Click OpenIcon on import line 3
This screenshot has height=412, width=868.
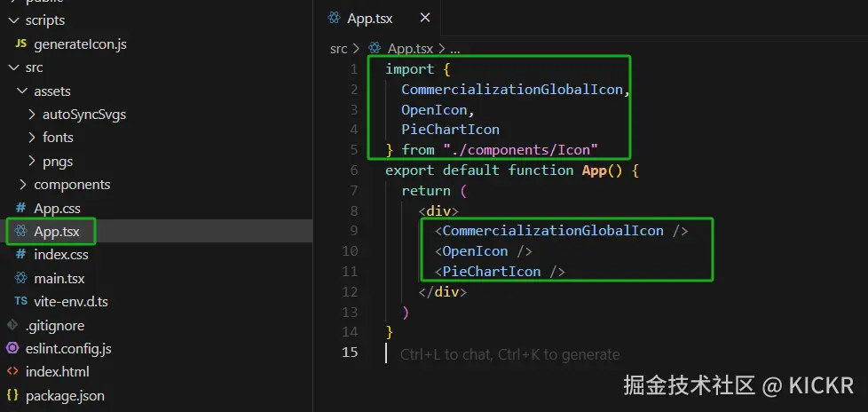click(x=435, y=110)
